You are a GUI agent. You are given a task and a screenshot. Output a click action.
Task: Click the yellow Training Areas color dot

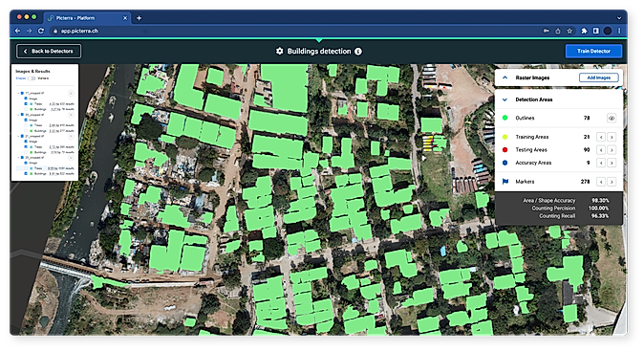point(505,137)
